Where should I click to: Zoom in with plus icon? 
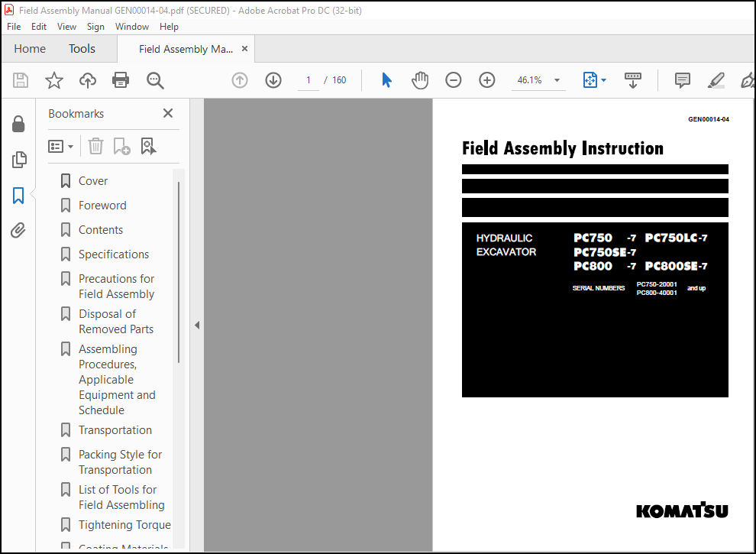pos(487,80)
